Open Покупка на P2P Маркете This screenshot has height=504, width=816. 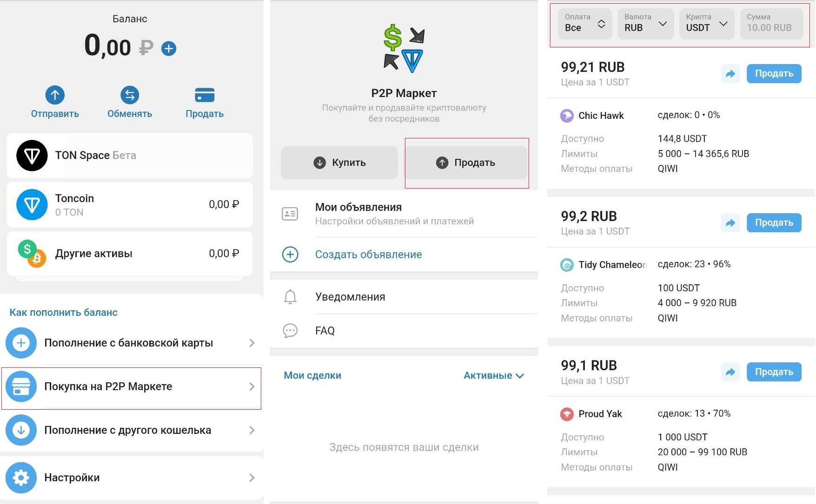(x=131, y=386)
